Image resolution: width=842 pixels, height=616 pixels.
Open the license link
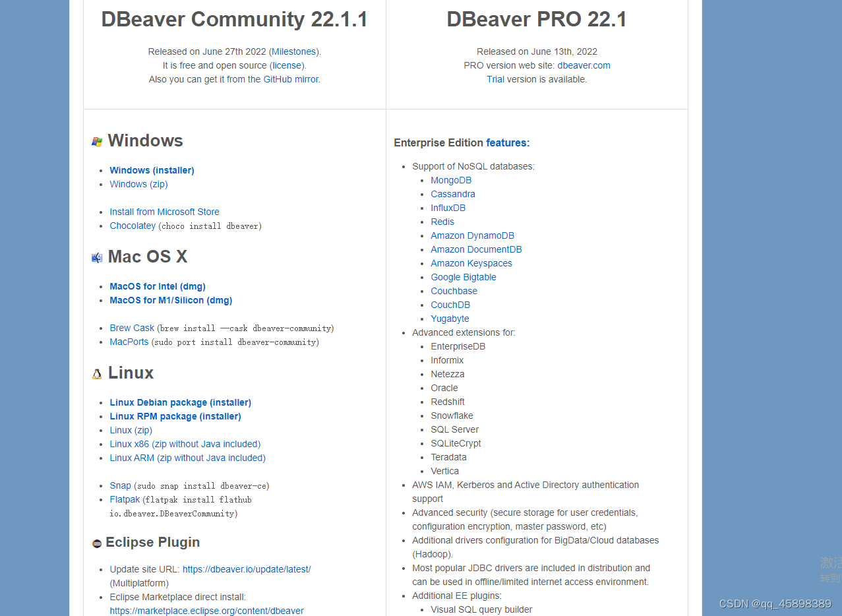287,65
